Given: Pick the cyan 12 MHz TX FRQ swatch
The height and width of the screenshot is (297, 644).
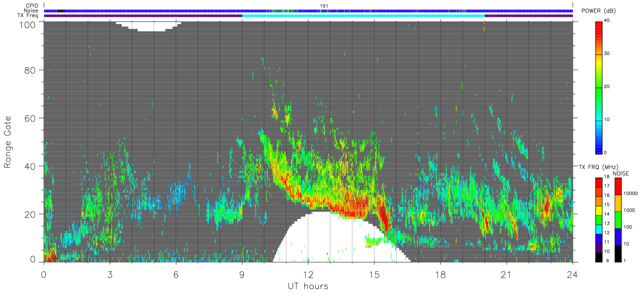Looking at the screenshot, I should (599, 228).
